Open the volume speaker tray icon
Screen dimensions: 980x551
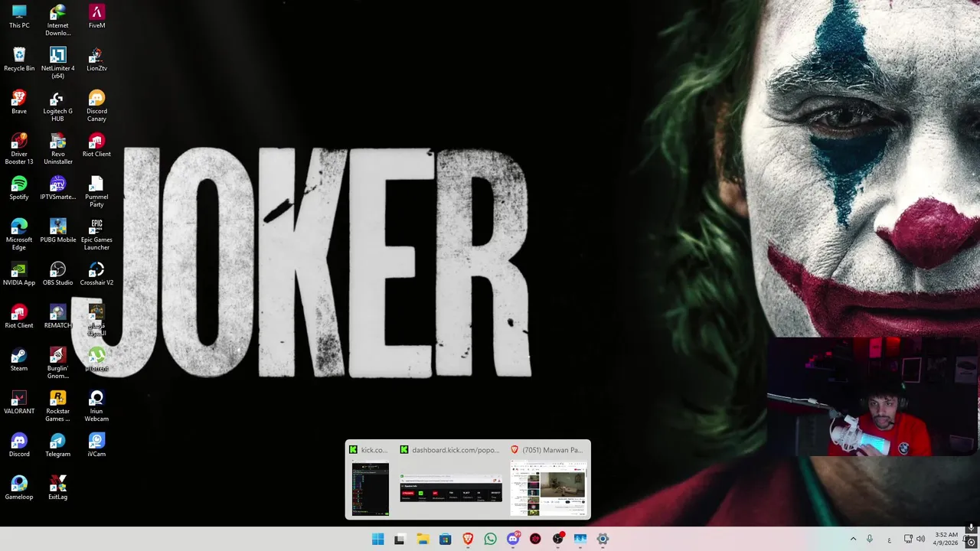tap(920, 539)
